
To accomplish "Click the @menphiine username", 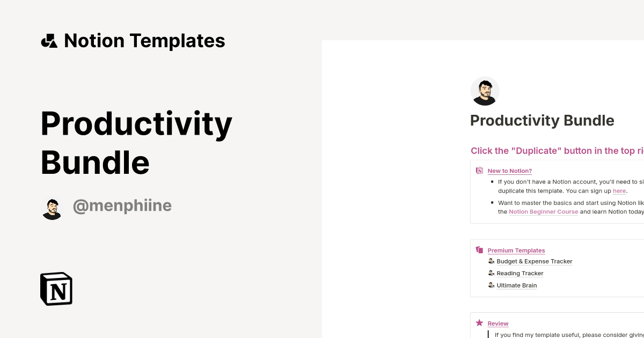I will (122, 207).
